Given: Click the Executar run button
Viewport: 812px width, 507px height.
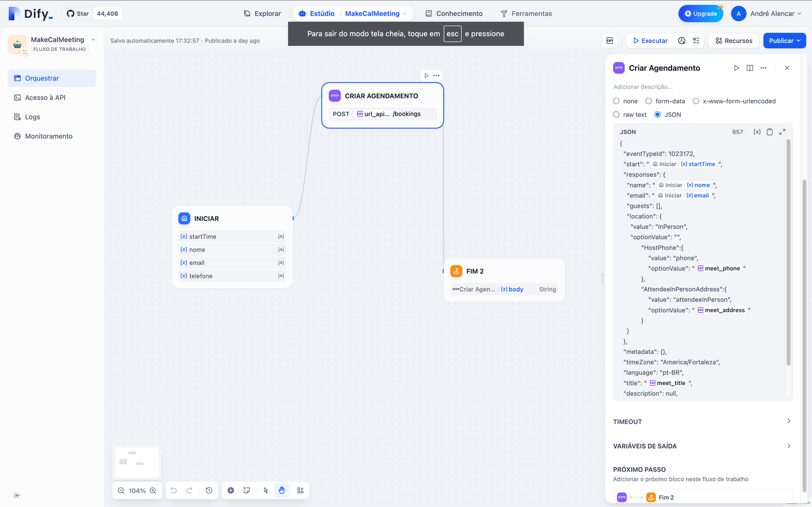Looking at the screenshot, I should point(650,40).
